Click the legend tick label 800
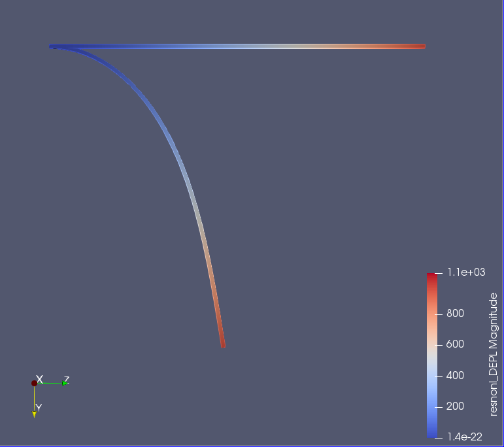 [x=455, y=313]
